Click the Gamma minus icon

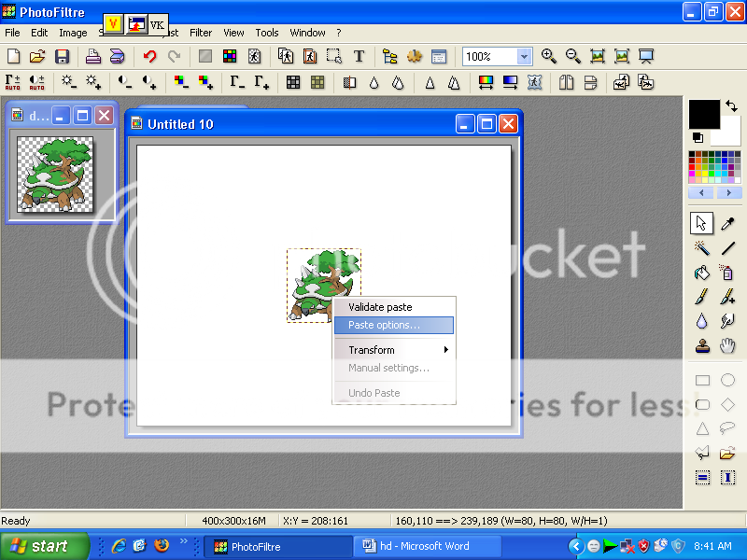coord(237,82)
